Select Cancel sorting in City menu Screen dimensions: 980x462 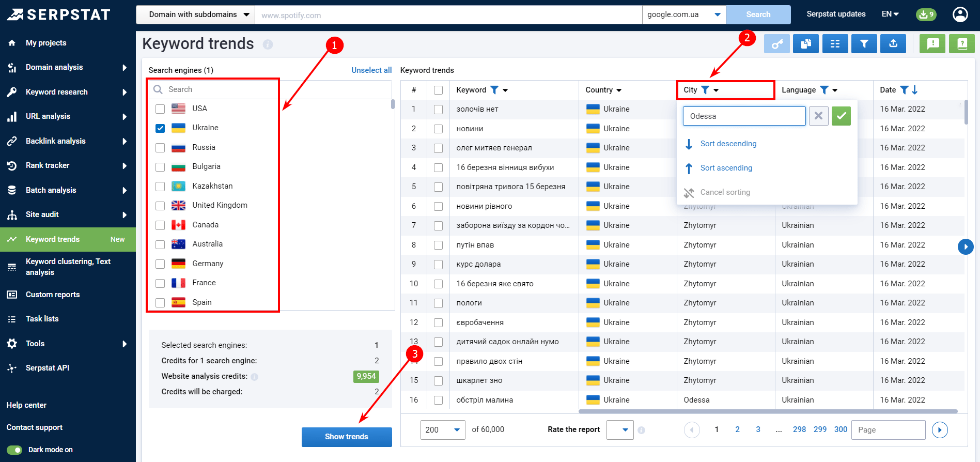(x=725, y=192)
